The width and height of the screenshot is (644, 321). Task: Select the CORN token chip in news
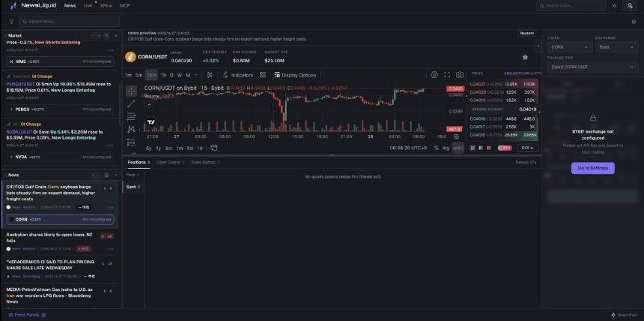tap(61, 220)
